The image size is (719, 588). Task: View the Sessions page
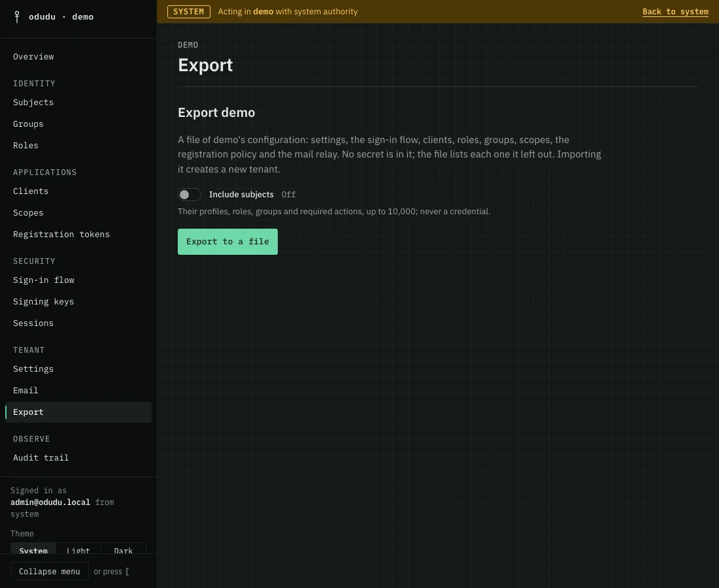coord(78,323)
